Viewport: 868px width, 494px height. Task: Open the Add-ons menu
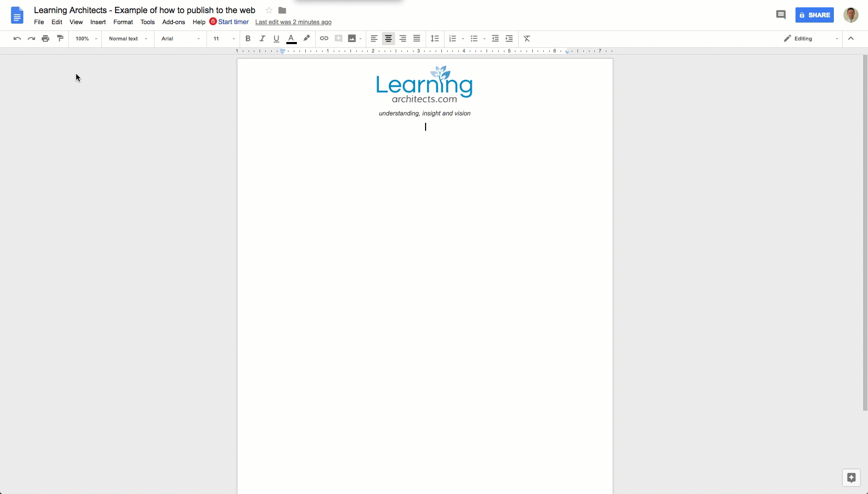coord(173,22)
